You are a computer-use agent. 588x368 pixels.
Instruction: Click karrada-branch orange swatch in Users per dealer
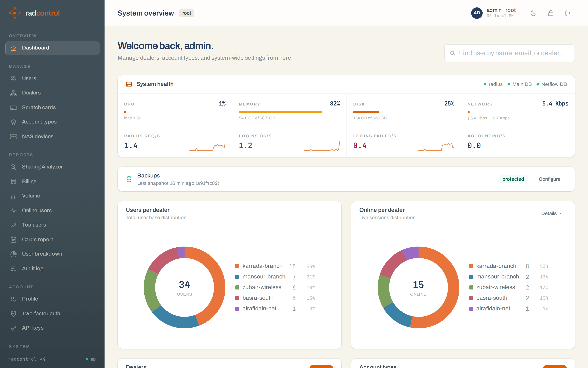237,266
